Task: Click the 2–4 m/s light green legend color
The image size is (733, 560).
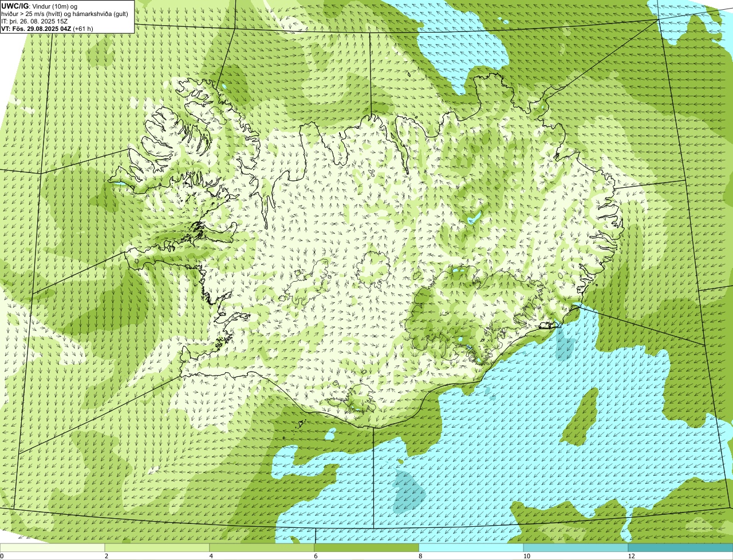Action: point(157,548)
